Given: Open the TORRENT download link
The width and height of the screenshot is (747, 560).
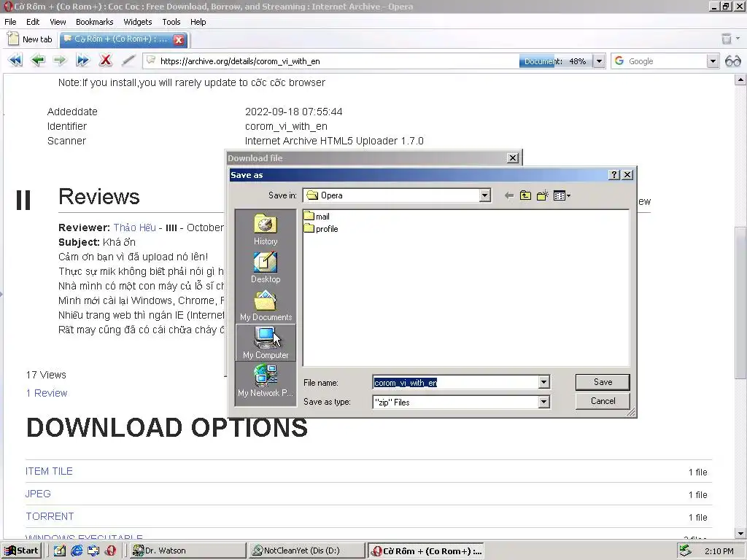Looking at the screenshot, I should [x=50, y=516].
